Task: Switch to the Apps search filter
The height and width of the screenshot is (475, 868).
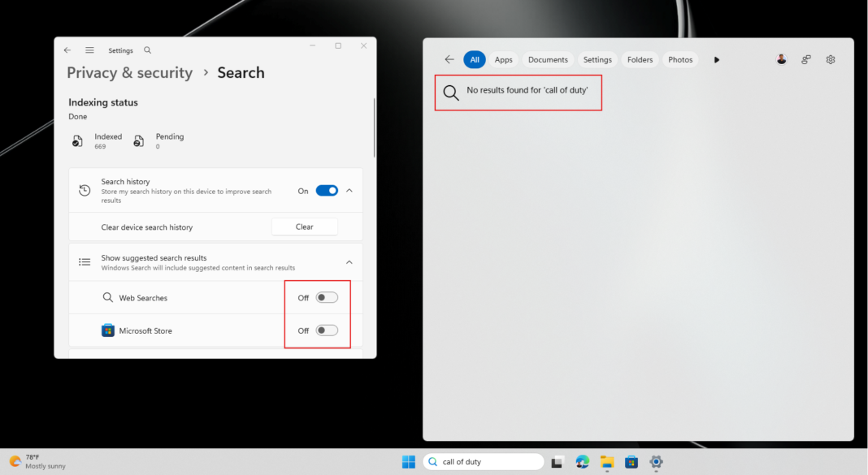Action: point(503,60)
